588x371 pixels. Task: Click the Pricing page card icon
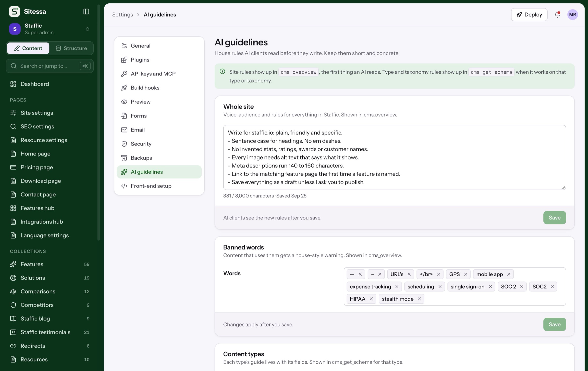coord(13,167)
